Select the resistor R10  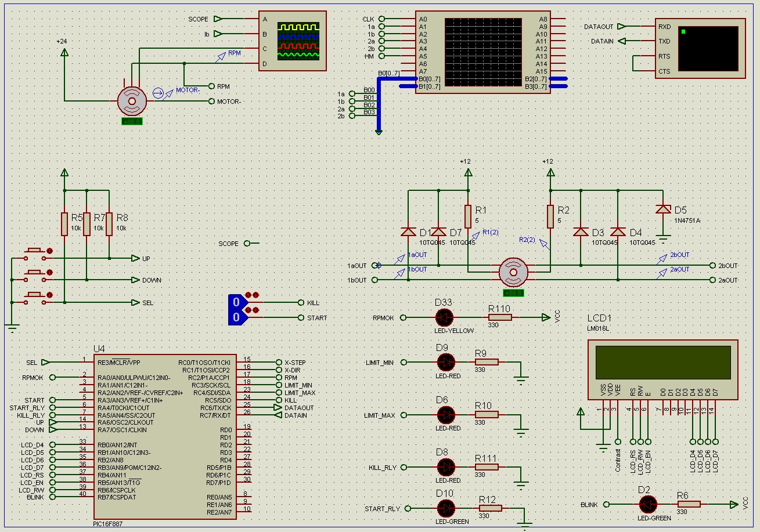point(487,415)
